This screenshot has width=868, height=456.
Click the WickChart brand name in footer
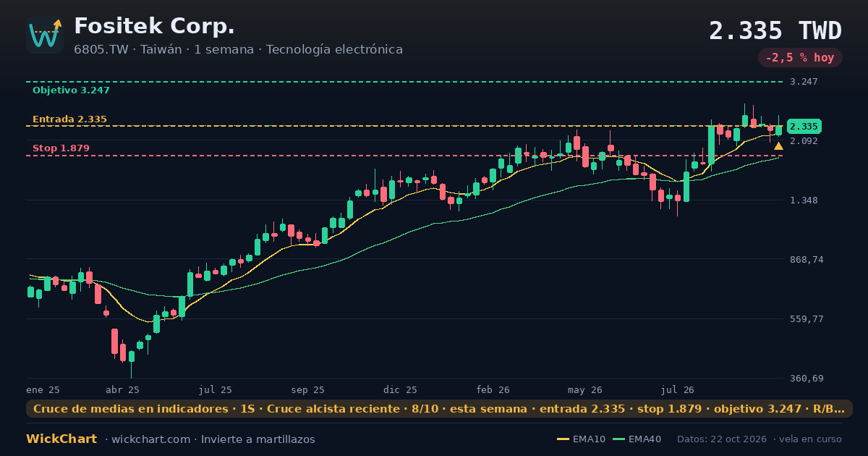tap(61, 439)
